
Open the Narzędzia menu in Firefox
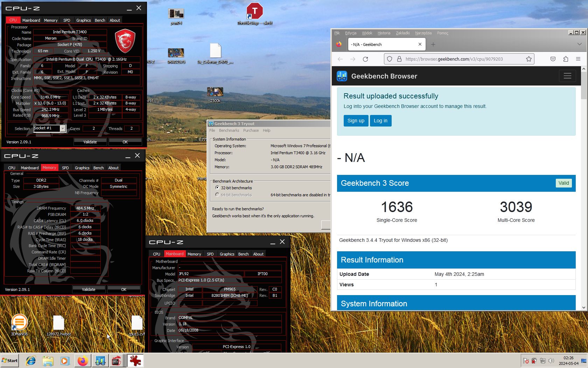[423, 33]
